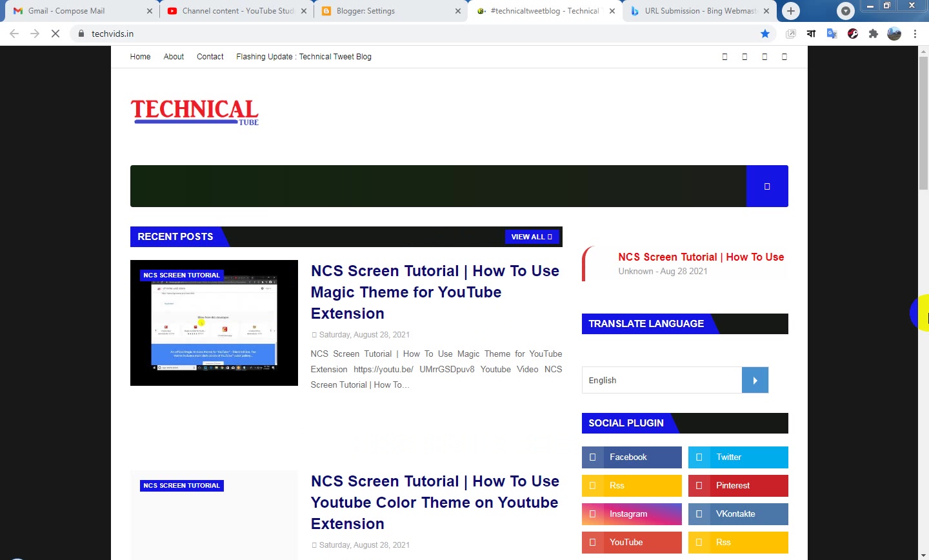Open the Chrome extensions puzzle icon
The width and height of the screenshot is (929, 560).
pyautogui.click(x=874, y=34)
